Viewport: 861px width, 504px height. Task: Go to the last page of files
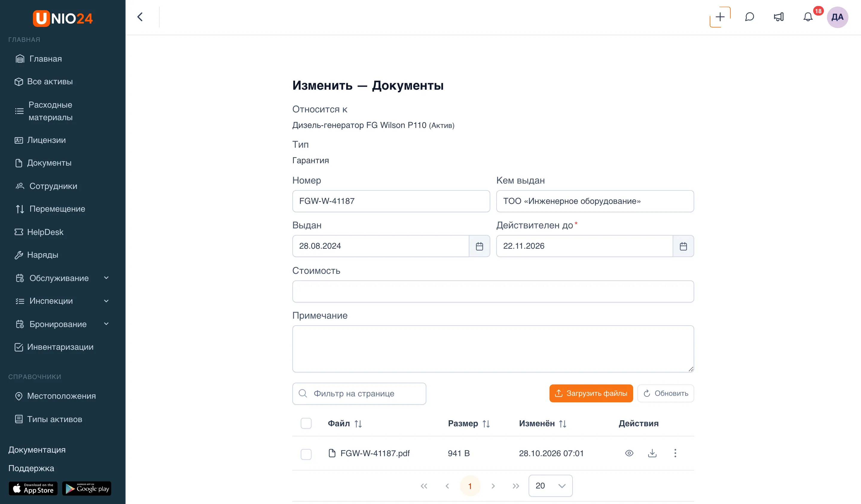[516, 486]
